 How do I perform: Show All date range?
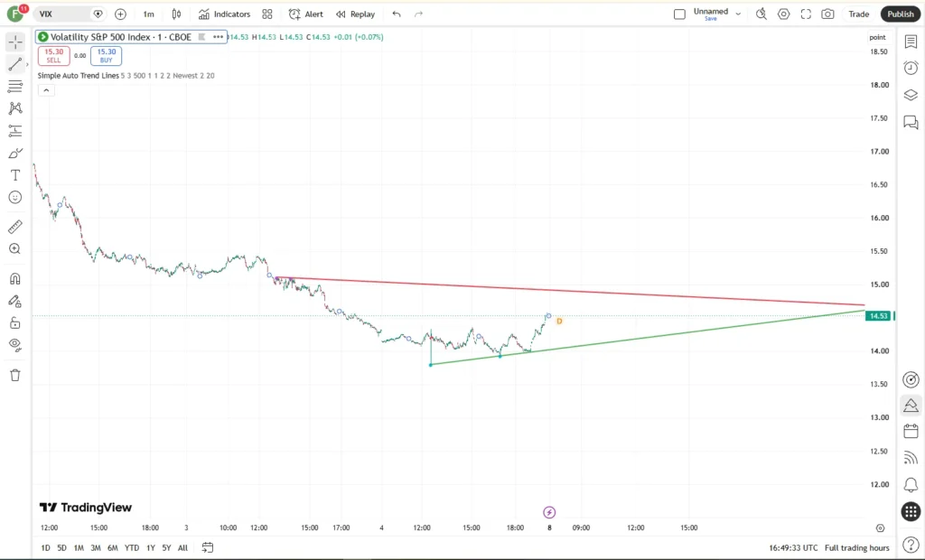pyautogui.click(x=182, y=547)
